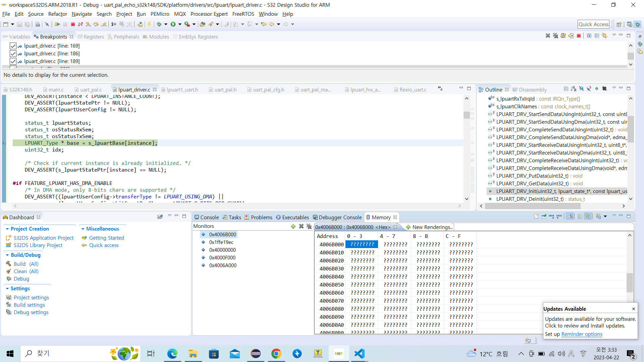Open the dropdown arrow next to the Run button
The image size is (644, 362).
(180, 24)
